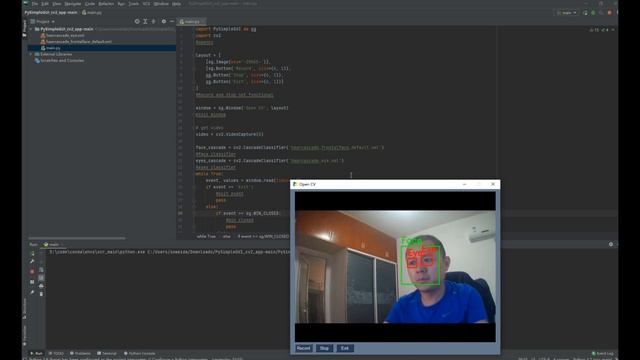Open the main run configuration dropdown
640x360 pixels.
pyautogui.click(x=567, y=13)
